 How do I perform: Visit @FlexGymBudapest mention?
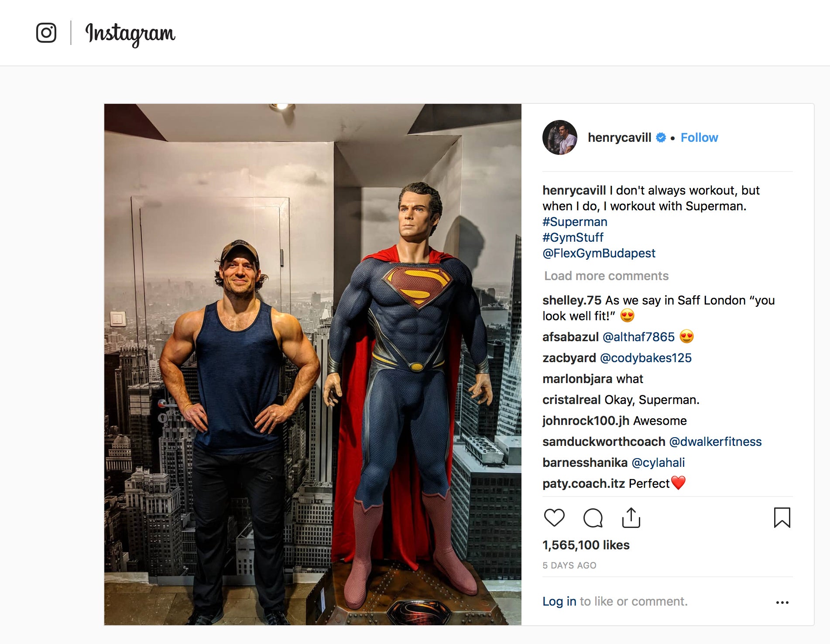pos(599,253)
